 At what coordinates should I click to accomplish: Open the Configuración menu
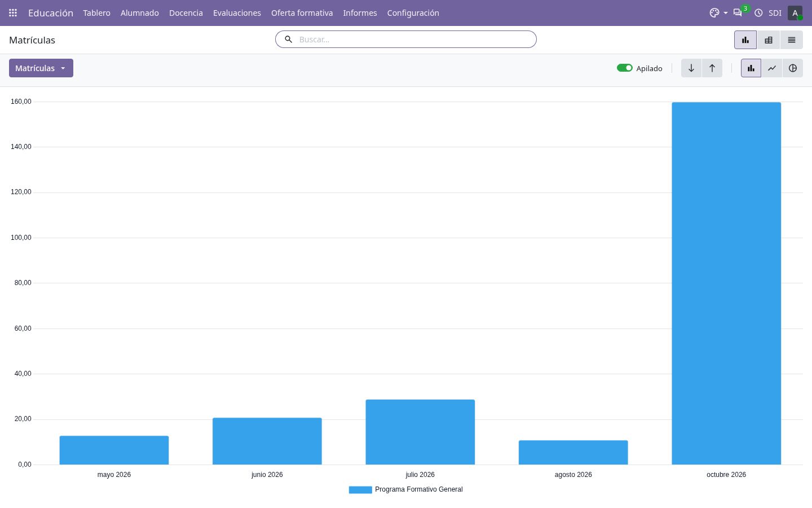[x=413, y=12]
